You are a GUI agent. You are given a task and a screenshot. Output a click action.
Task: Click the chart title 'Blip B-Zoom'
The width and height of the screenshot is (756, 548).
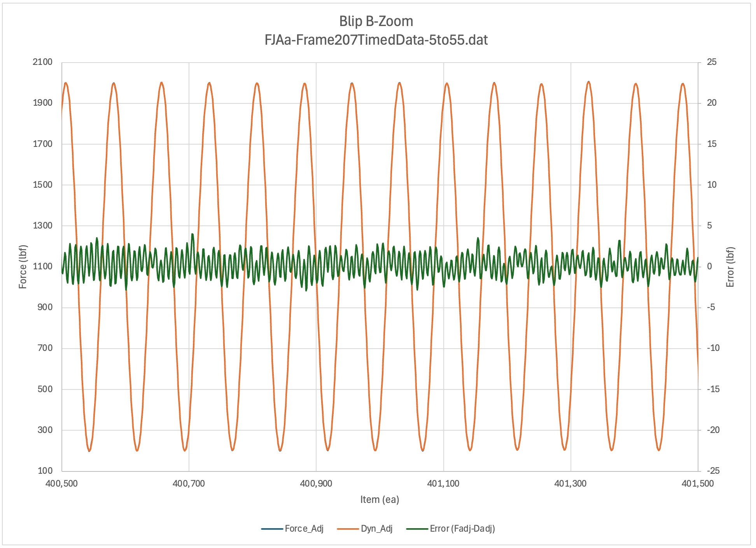tap(376, 21)
